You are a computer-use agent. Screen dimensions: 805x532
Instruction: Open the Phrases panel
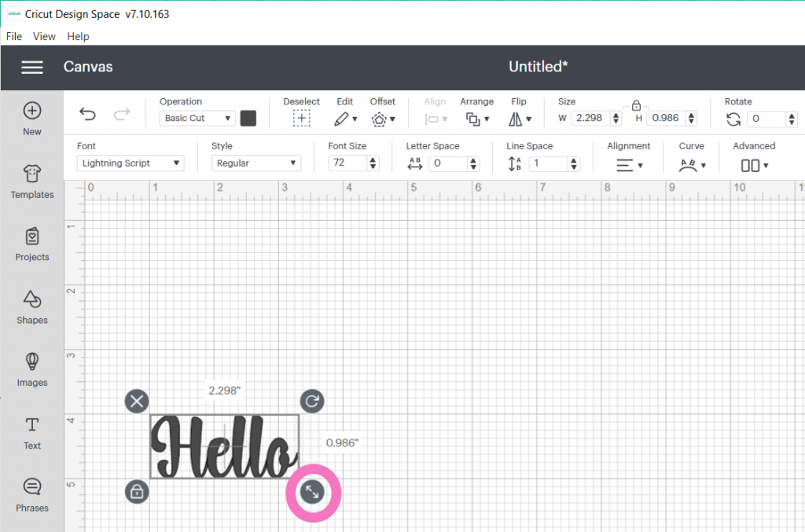point(31,496)
